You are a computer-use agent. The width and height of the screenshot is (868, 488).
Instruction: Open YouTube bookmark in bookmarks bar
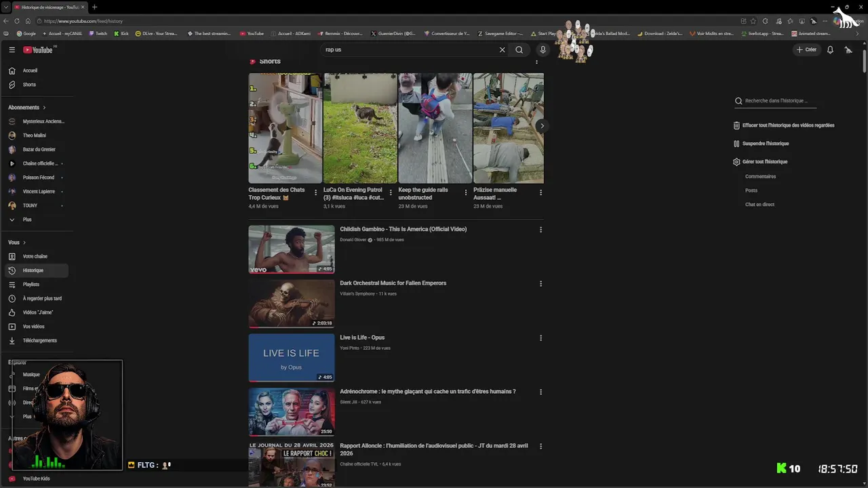[252, 33]
